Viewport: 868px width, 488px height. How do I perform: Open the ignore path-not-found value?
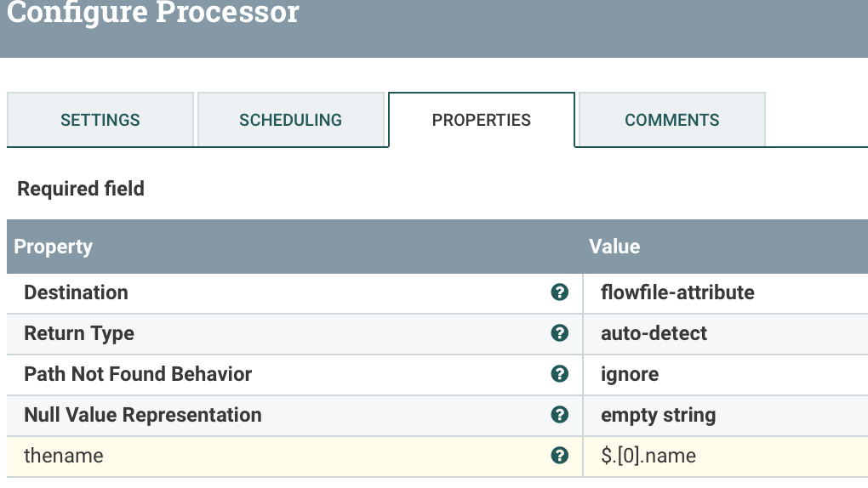630,374
